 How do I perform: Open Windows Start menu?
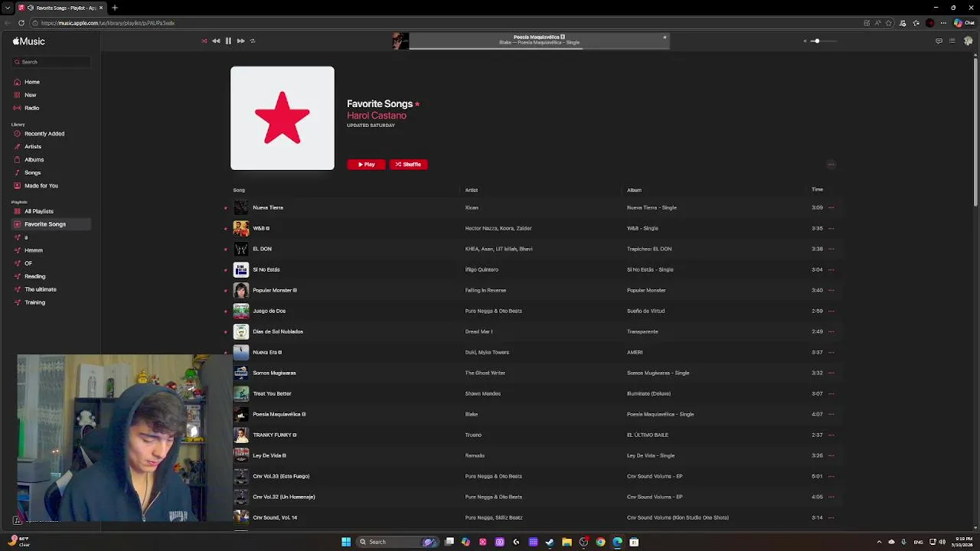(346, 542)
